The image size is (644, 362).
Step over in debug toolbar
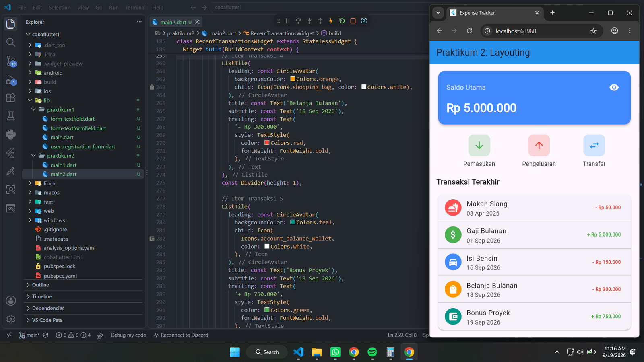[x=298, y=21]
